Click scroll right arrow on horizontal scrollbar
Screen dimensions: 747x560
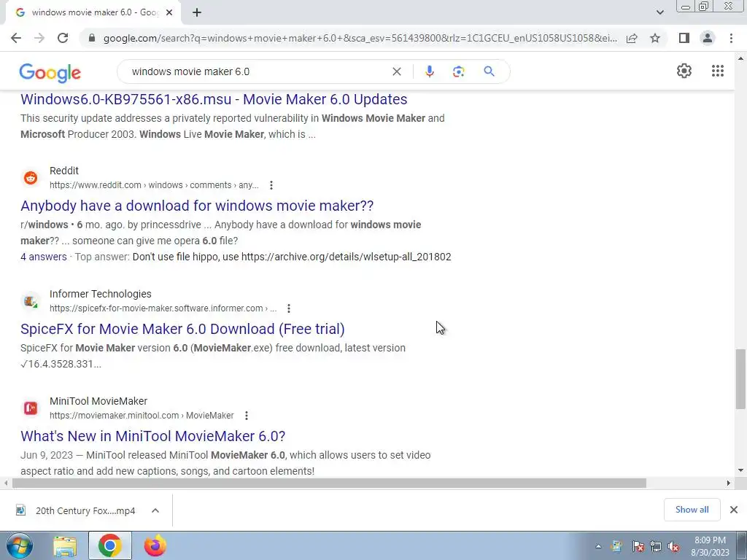pyautogui.click(x=729, y=483)
